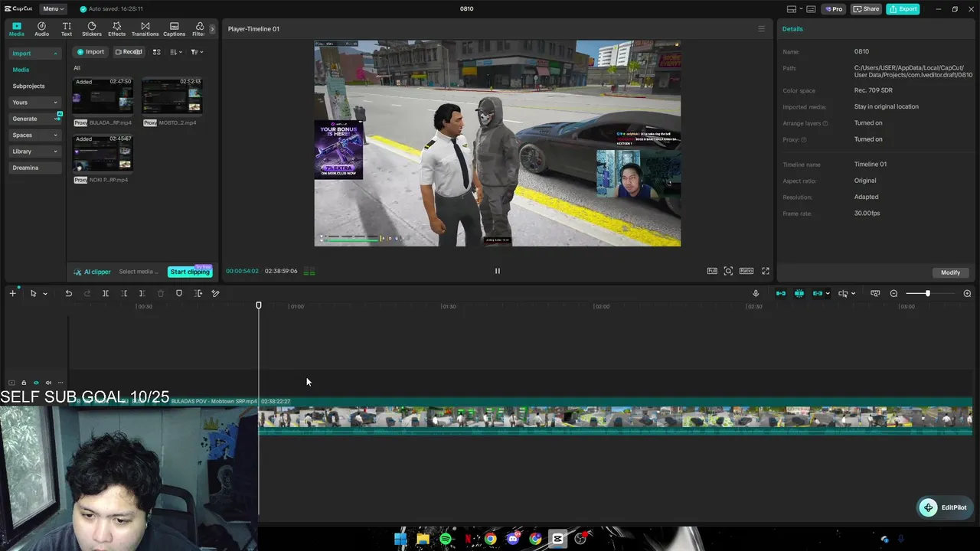Viewport: 980px width, 551px height.
Task: Open the CapCut Menu dropdown
Action: tap(53, 9)
